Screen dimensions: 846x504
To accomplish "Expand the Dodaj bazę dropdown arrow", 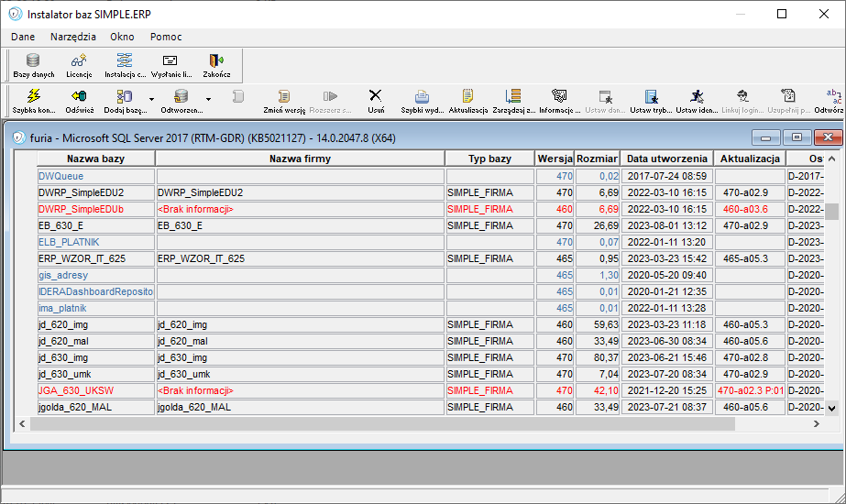I will [151, 99].
